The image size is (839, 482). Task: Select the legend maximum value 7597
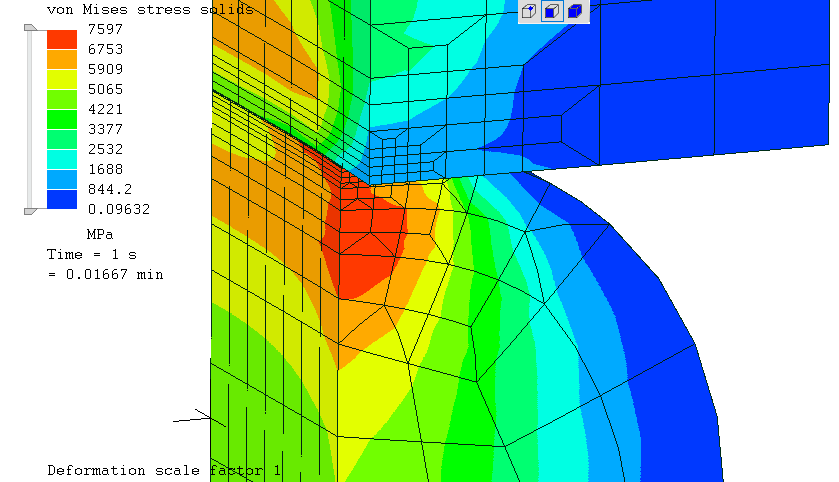[x=105, y=29]
